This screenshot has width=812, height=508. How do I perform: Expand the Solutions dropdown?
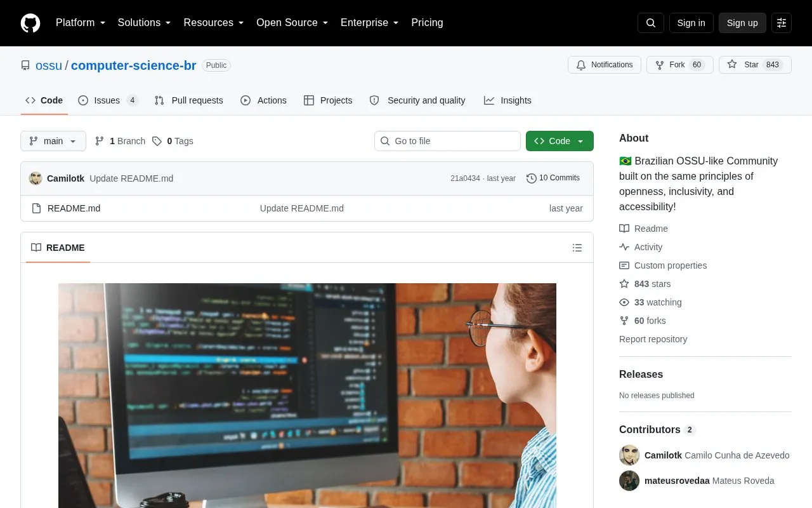click(x=144, y=23)
